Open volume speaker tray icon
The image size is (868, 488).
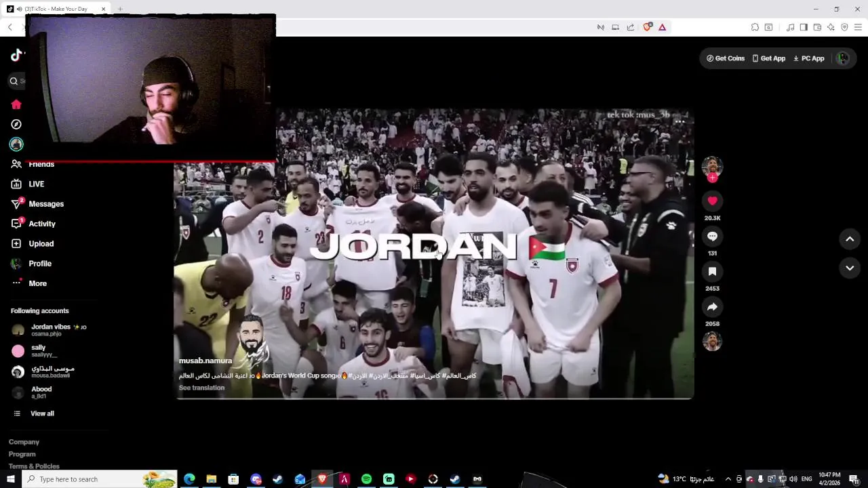793,479
